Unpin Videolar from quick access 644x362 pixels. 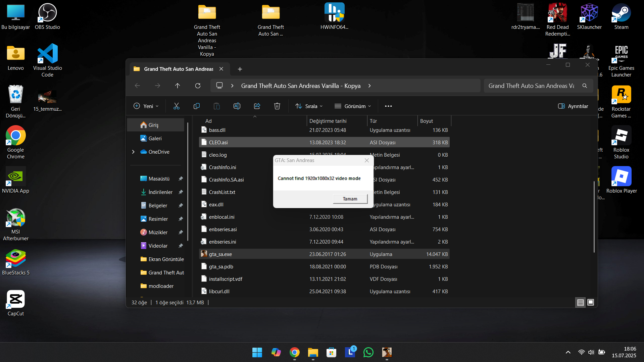point(181,246)
